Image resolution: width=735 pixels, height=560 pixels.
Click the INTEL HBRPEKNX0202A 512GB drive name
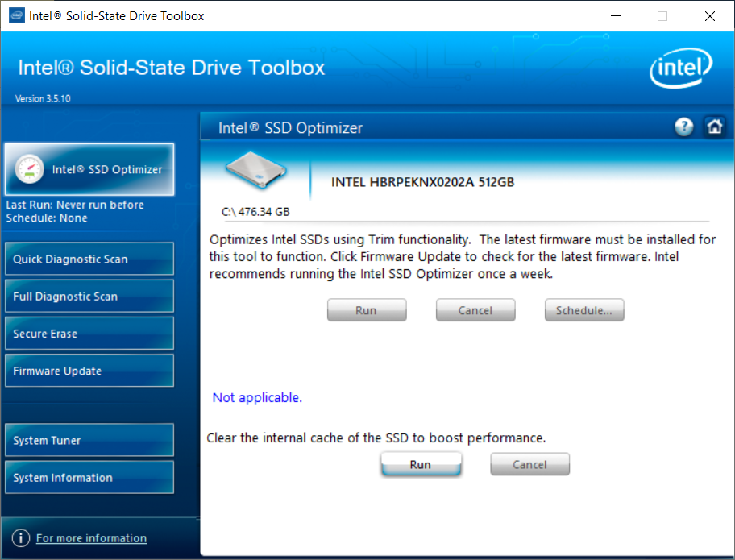423,182
